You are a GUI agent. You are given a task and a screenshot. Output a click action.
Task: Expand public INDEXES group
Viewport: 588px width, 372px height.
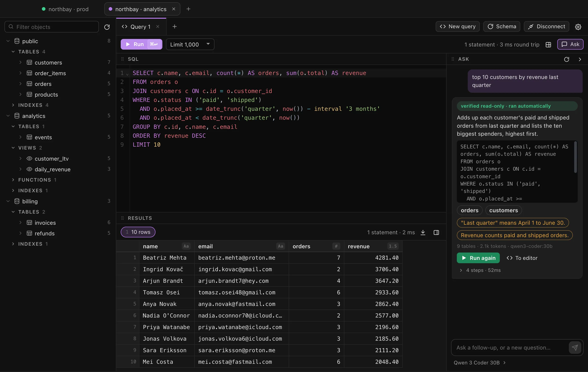point(13,105)
